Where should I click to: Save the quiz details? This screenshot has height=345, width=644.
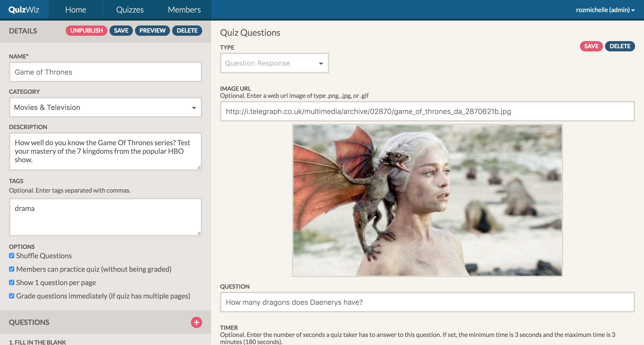click(x=121, y=30)
